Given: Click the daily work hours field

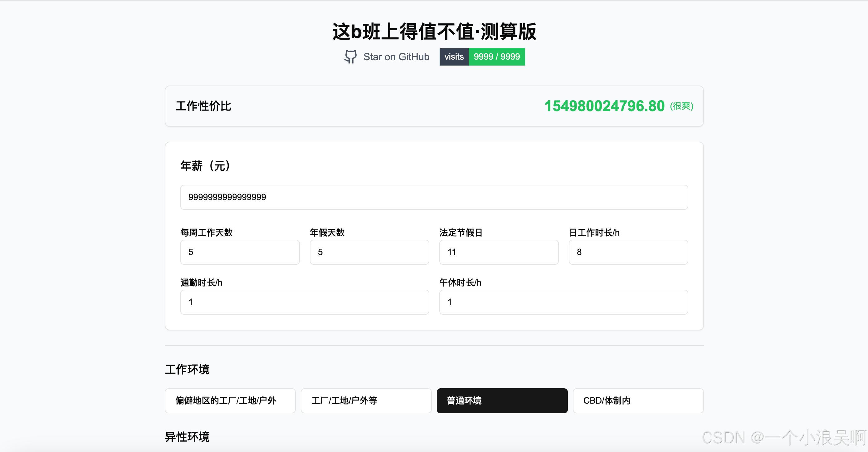Looking at the screenshot, I should point(628,252).
